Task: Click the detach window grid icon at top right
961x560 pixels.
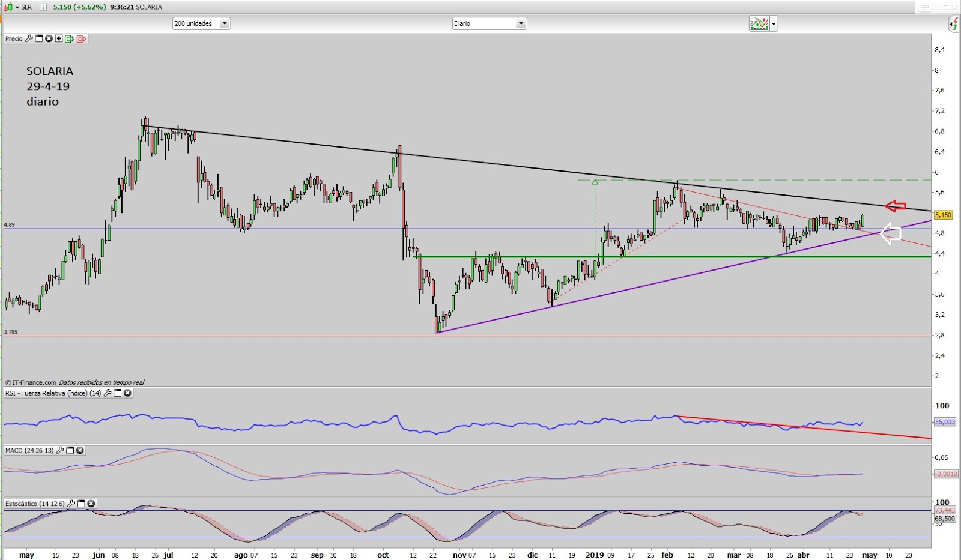Action: tap(924, 7)
